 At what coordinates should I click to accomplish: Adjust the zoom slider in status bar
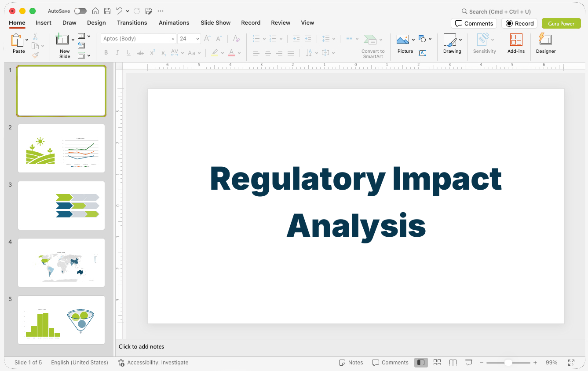[508, 363]
